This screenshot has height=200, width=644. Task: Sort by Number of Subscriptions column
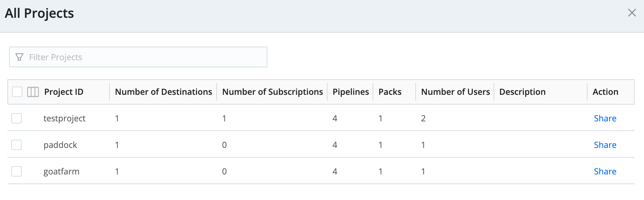272,92
